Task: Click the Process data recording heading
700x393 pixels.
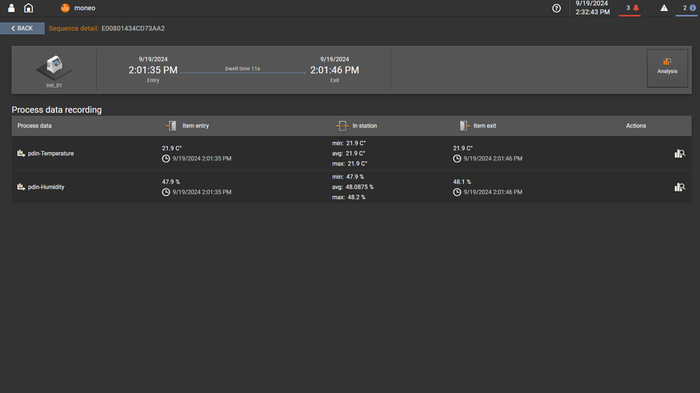Action: [x=57, y=110]
